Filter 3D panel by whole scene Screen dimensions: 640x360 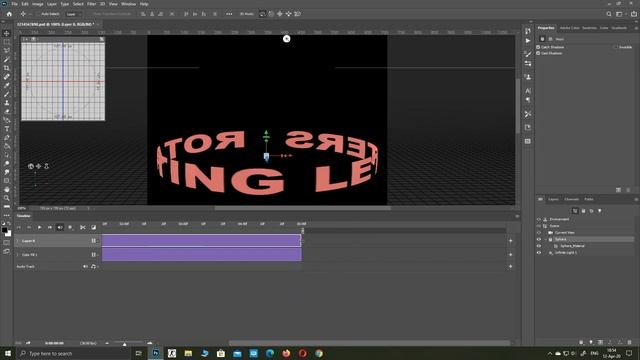pyautogui.click(x=575, y=211)
